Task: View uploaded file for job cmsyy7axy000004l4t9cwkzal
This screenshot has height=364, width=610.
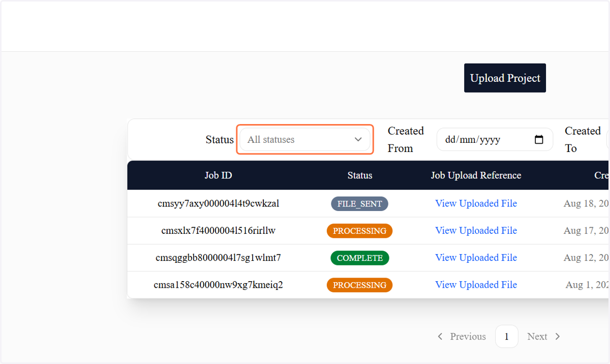Action: (x=476, y=203)
